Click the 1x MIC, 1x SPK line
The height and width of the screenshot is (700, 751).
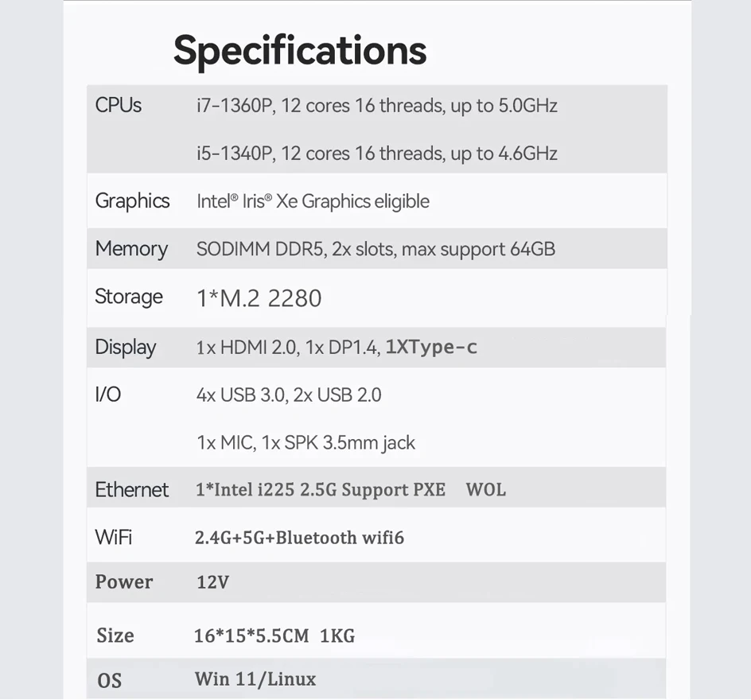305,442
